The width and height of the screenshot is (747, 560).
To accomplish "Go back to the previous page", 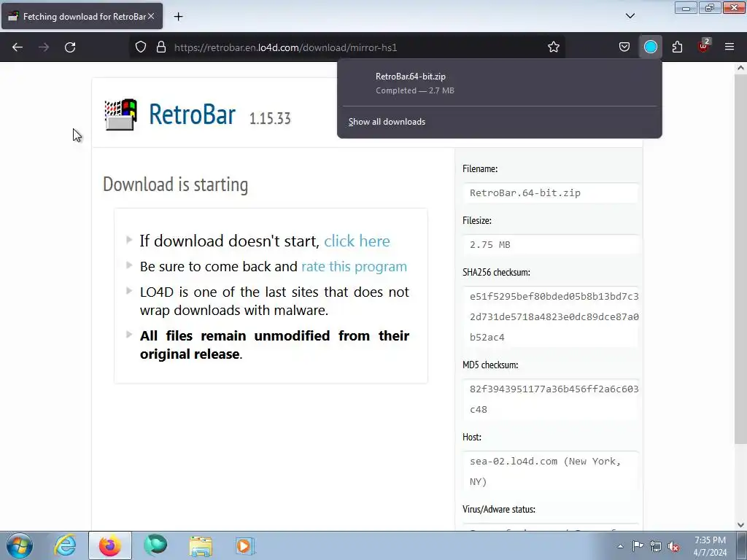I will pyautogui.click(x=18, y=47).
